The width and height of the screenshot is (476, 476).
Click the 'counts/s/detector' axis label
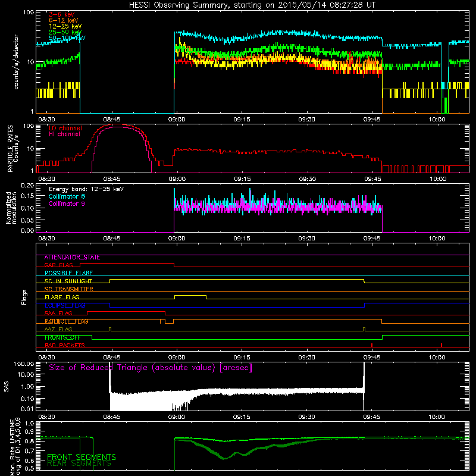(x=16, y=62)
